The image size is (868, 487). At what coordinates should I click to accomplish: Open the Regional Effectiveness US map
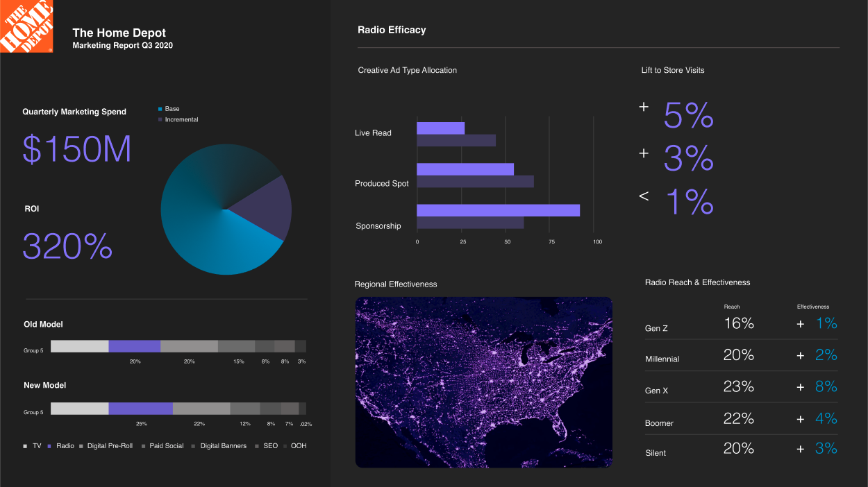pyautogui.click(x=483, y=382)
